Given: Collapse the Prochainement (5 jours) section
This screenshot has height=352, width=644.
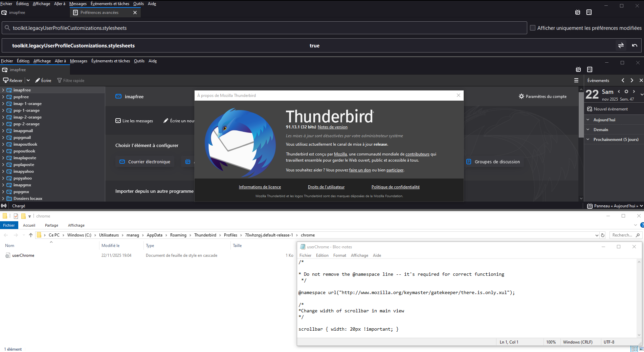Looking at the screenshot, I should coord(588,139).
